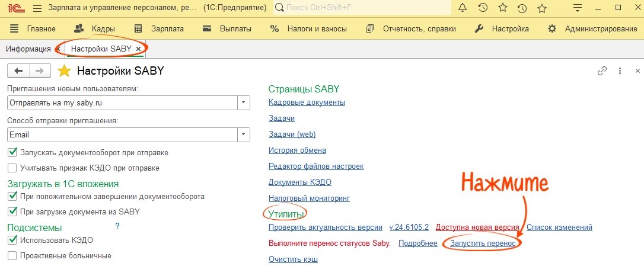Open the history clock icon in title bar

click(483, 8)
